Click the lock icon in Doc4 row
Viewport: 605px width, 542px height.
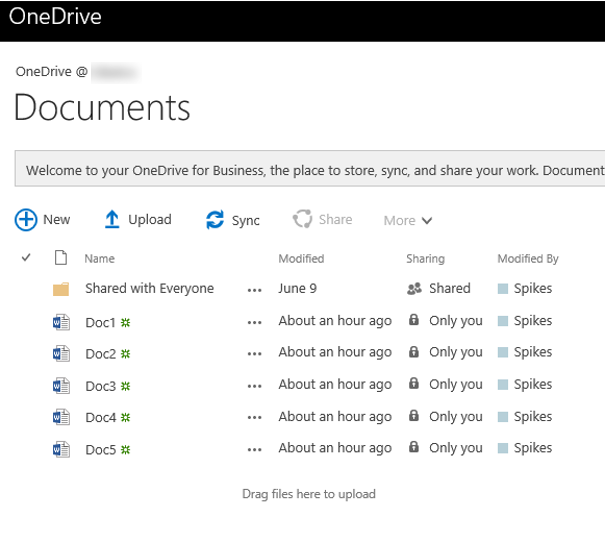(x=414, y=415)
